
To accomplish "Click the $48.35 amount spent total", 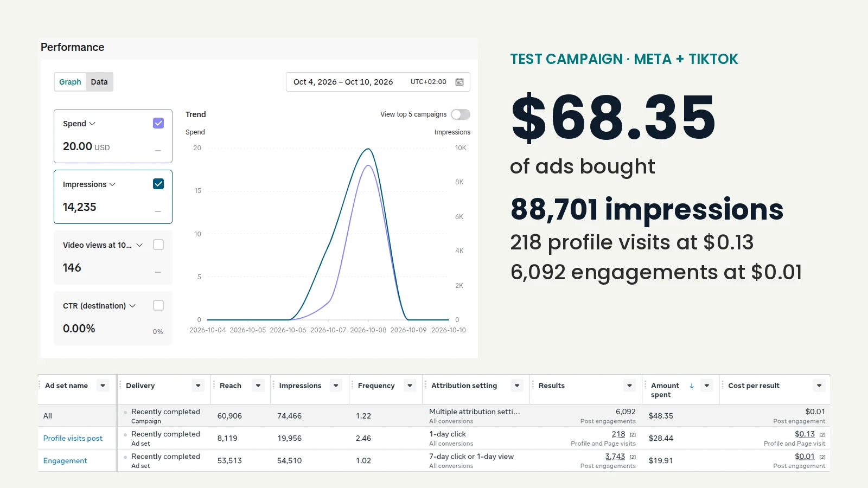I will [x=661, y=416].
